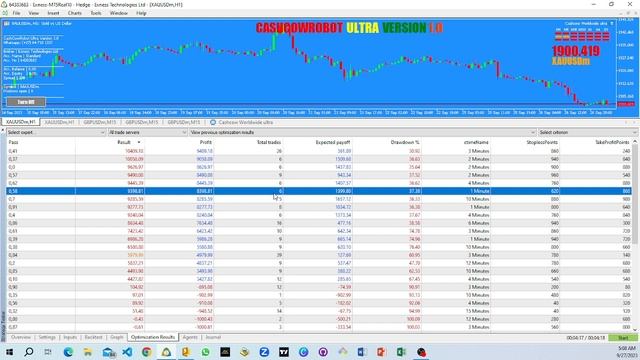Sort by the Result column header
640x360 pixels.
[110, 142]
